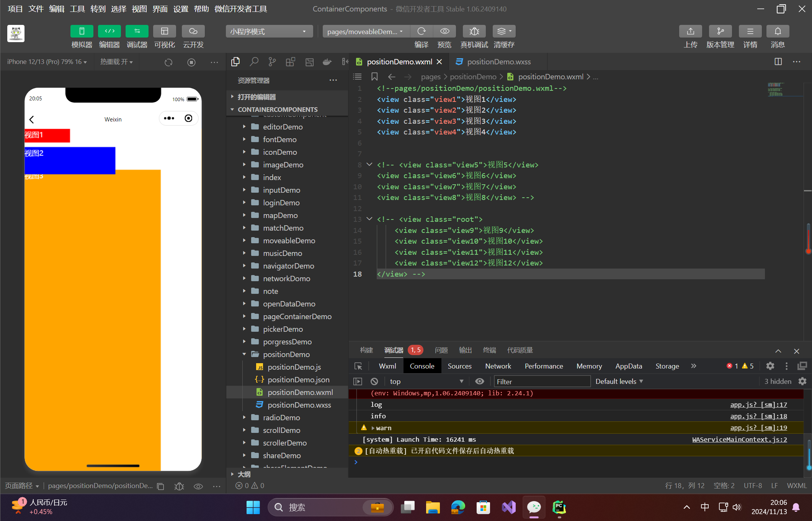Open the Network tab in the debugger
Screen dimensions: 812x521
point(498,366)
